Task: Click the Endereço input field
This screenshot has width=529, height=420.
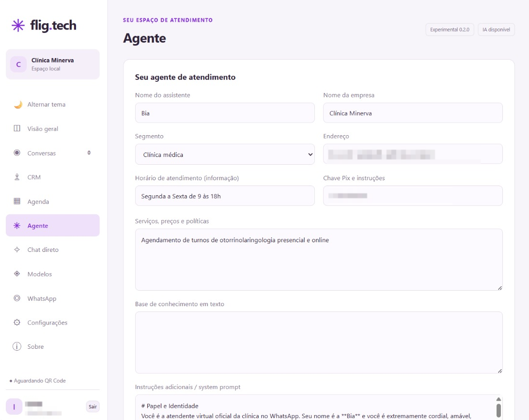Action: [413, 154]
